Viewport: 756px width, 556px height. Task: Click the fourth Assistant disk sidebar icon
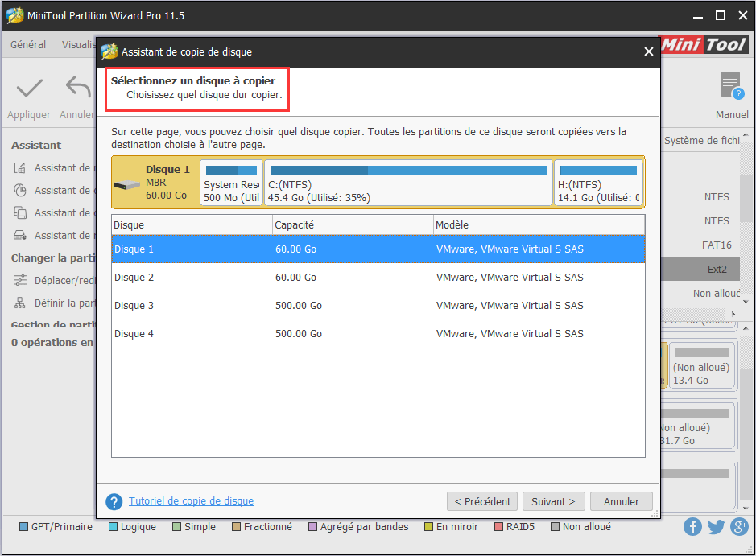(x=20, y=235)
